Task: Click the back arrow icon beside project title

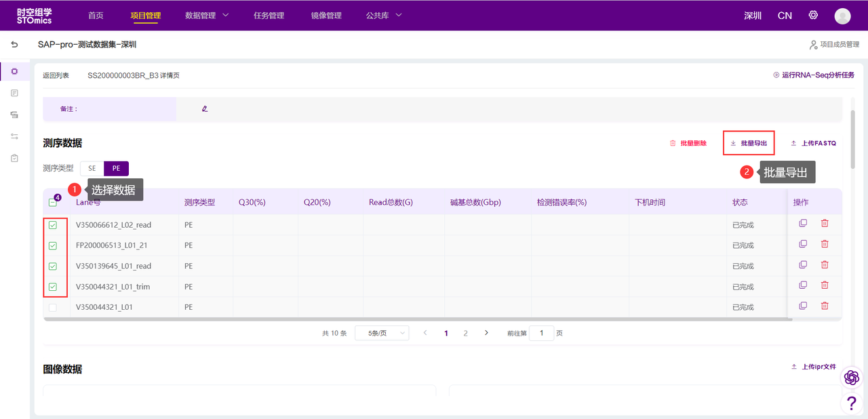Action: [x=14, y=45]
